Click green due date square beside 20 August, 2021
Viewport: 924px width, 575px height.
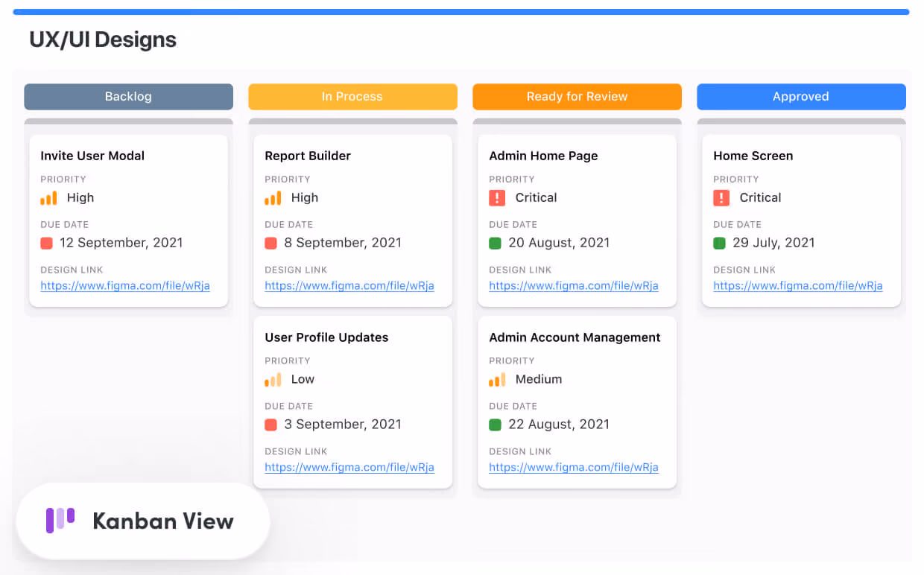point(496,244)
